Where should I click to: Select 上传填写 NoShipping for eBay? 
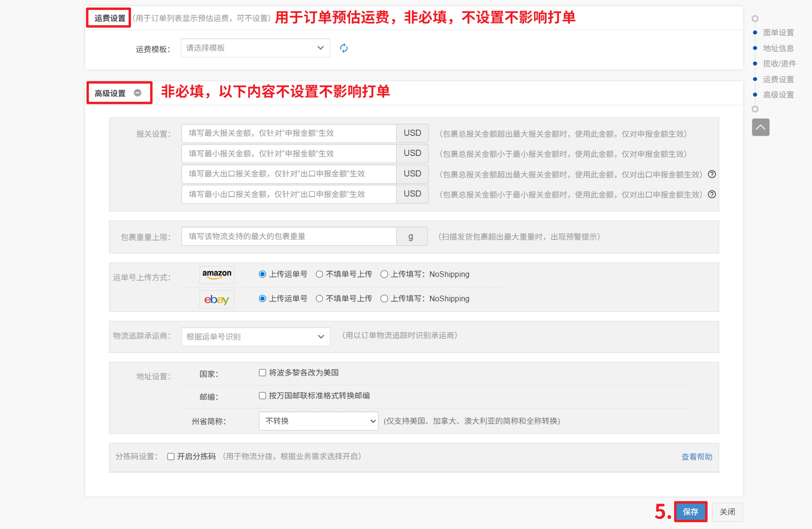click(384, 298)
